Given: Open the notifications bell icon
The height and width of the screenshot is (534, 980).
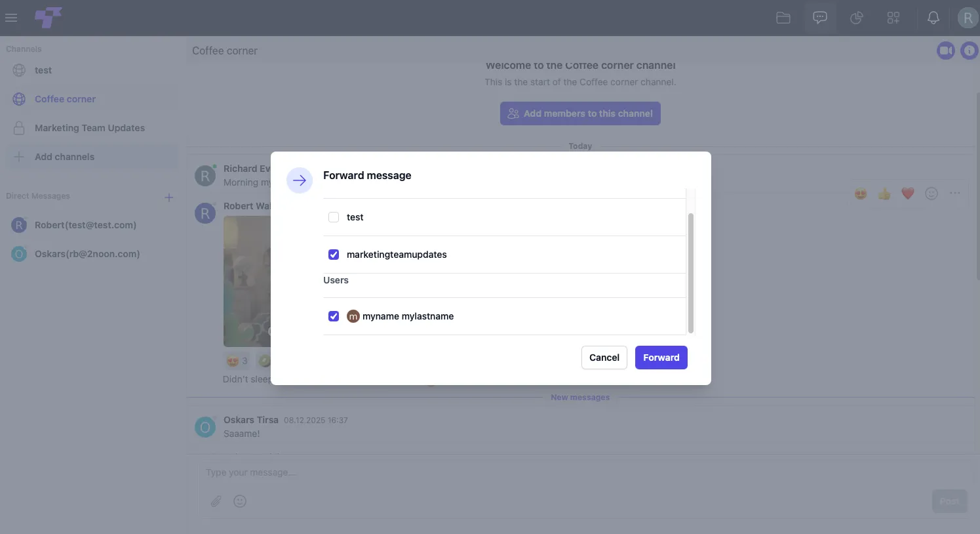Looking at the screenshot, I should point(933,18).
